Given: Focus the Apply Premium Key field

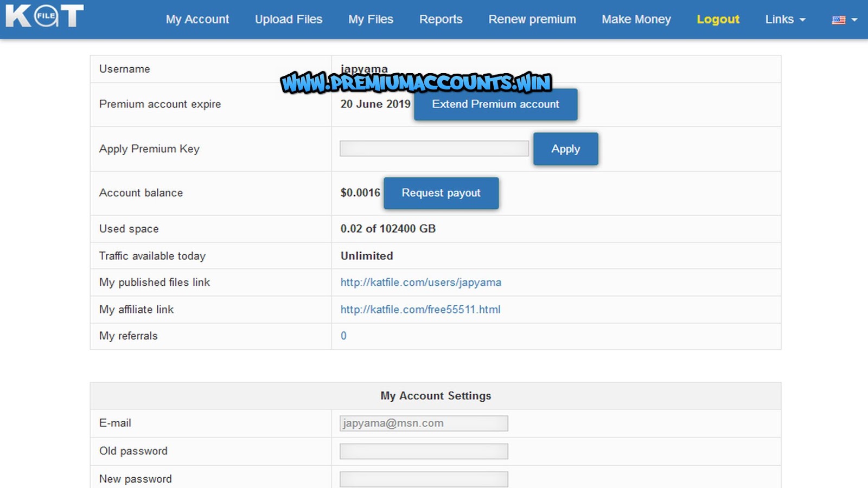Looking at the screenshot, I should tap(435, 149).
